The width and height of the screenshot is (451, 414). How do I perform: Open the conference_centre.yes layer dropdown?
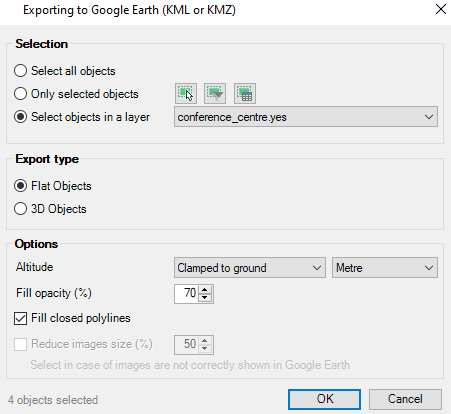pyautogui.click(x=306, y=117)
